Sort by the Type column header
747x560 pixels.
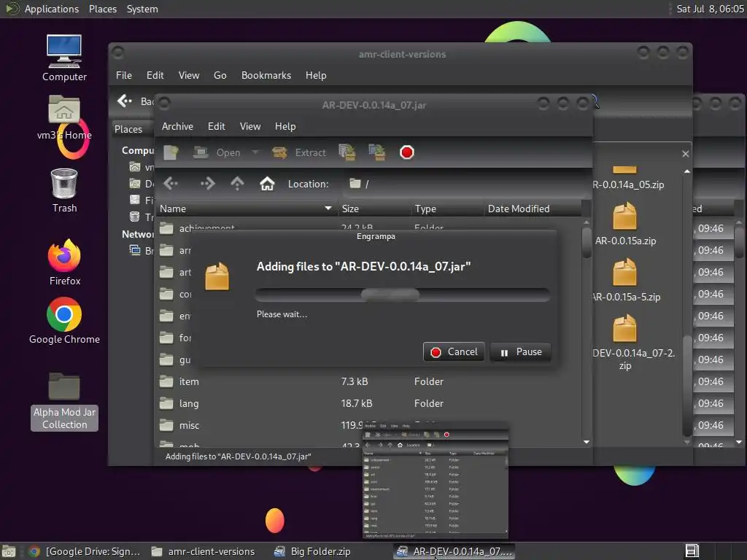[447, 209]
